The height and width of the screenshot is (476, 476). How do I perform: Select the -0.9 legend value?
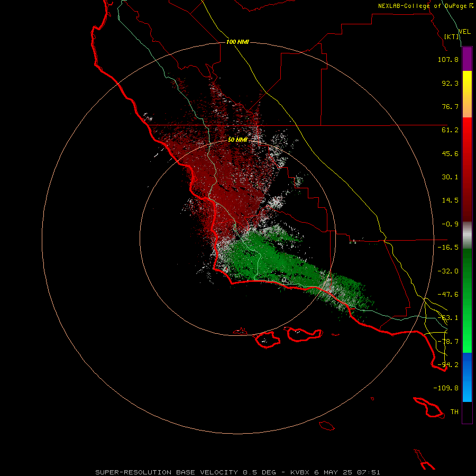[450, 224]
